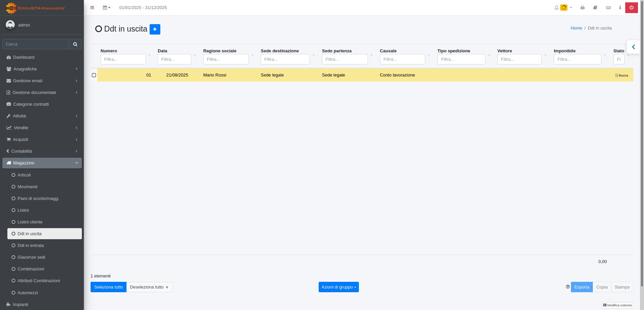
Task: Open the manual book icon
Action: [595, 8]
